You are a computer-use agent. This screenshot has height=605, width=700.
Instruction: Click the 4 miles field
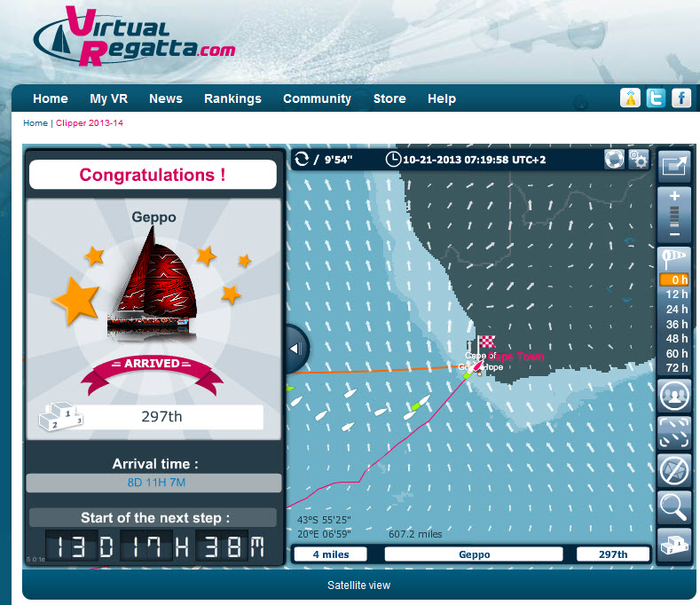tap(330, 554)
